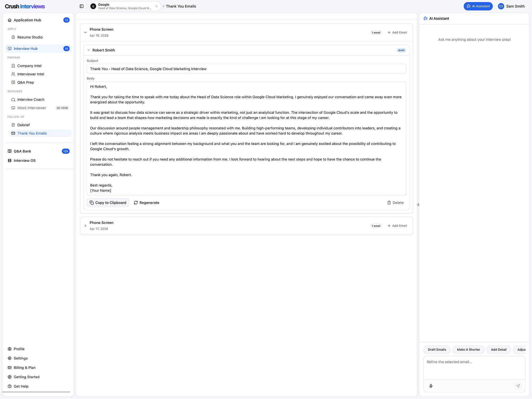The height and width of the screenshot is (399, 532).
Task: Click Draft Emails suggestion chip
Action: point(437,350)
